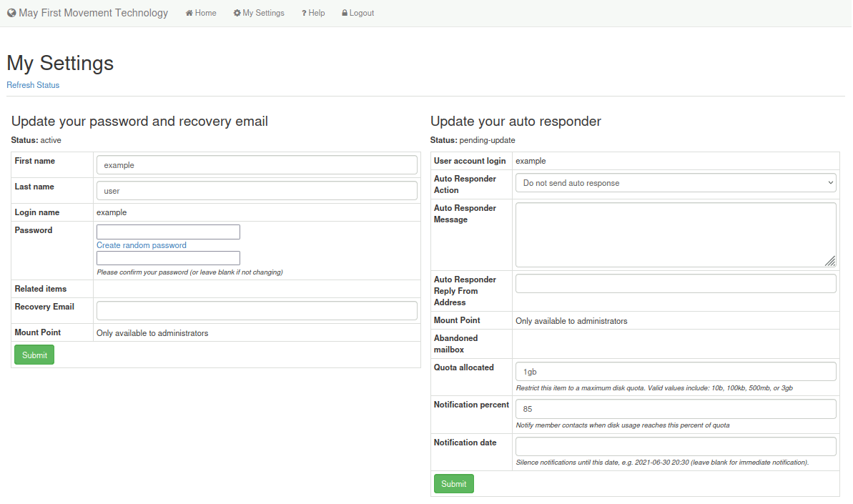Click the 'Related items' label

tap(40, 289)
